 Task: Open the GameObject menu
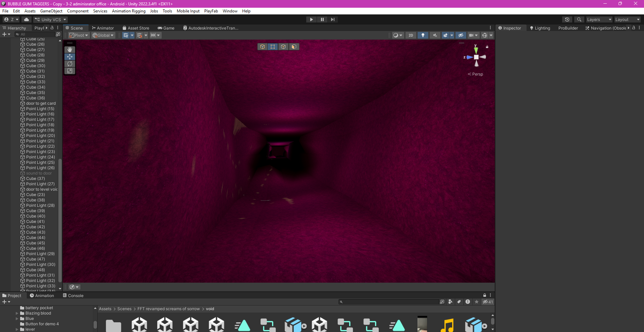[x=51, y=11]
